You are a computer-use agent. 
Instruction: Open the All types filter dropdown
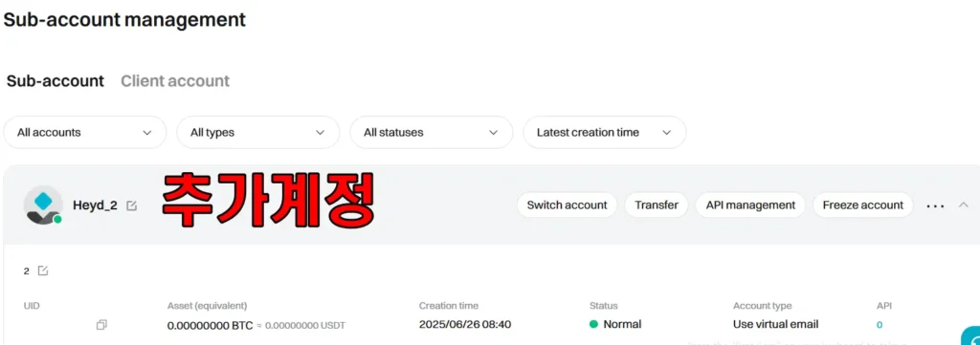point(258,132)
